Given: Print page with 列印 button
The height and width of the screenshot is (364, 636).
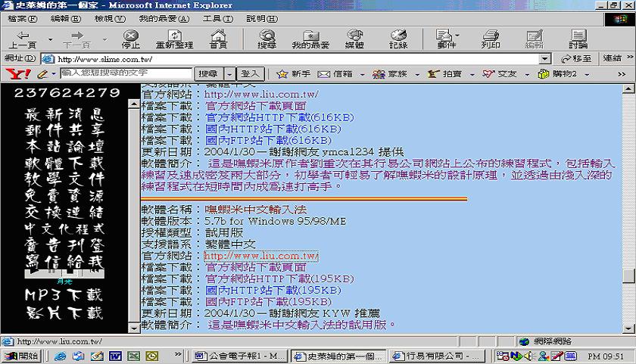Looking at the screenshot, I should coord(491,39).
